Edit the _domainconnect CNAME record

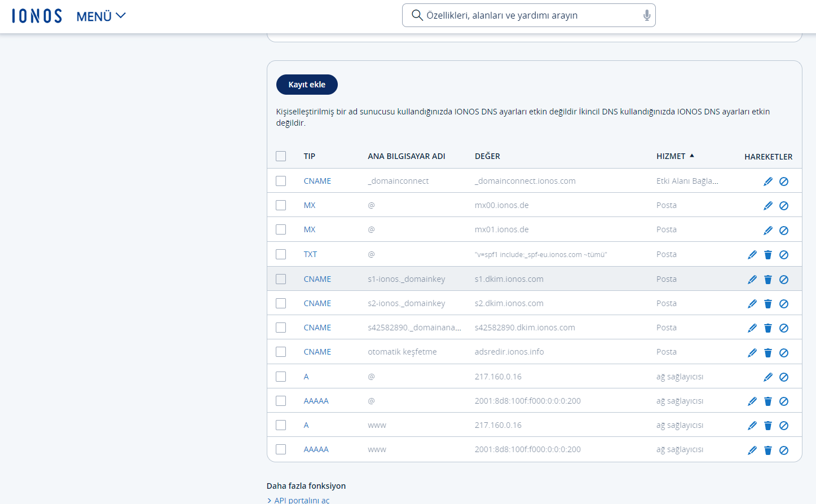point(768,181)
